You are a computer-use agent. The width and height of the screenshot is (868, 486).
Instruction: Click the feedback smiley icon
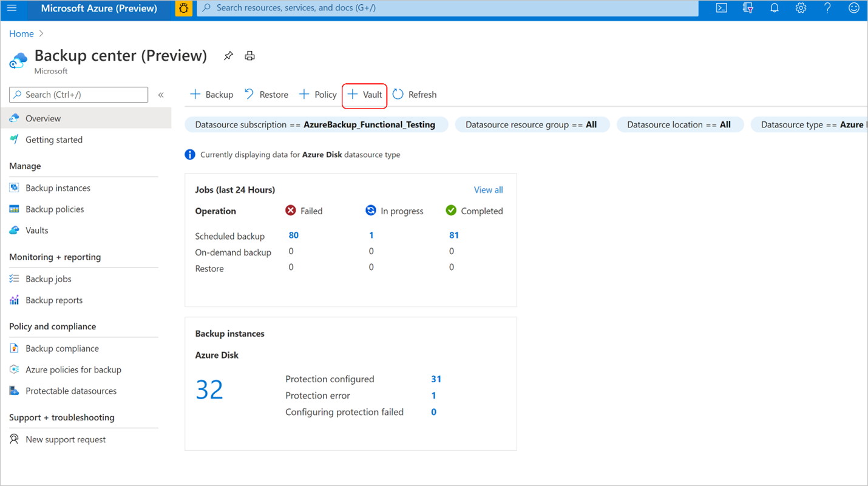(x=854, y=8)
